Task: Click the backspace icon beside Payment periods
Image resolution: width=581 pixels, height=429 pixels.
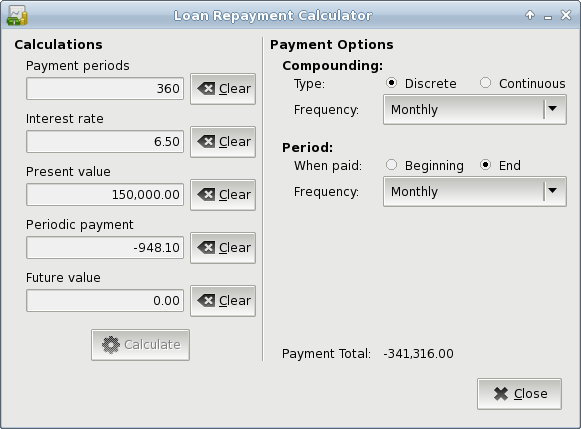Action: (x=206, y=89)
